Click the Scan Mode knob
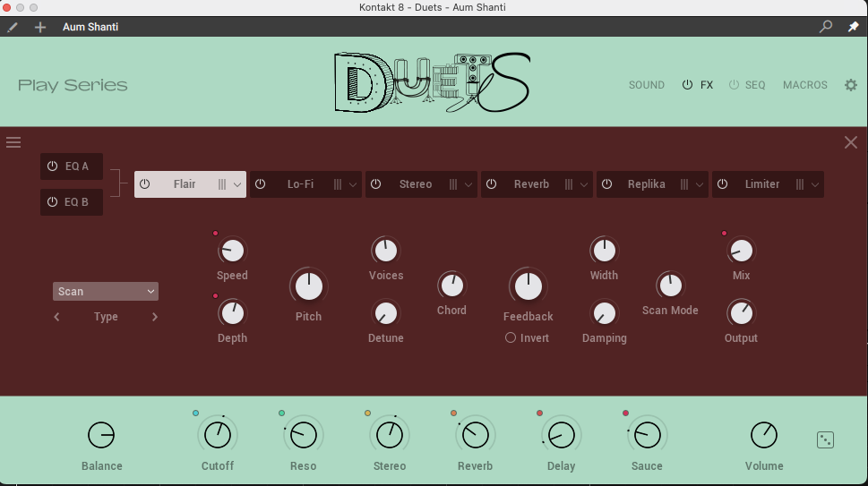This screenshot has width=868, height=486. click(670, 286)
